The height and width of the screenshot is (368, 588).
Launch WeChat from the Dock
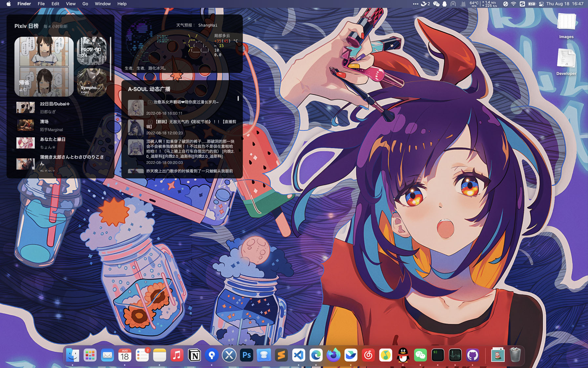[x=420, y=355]
